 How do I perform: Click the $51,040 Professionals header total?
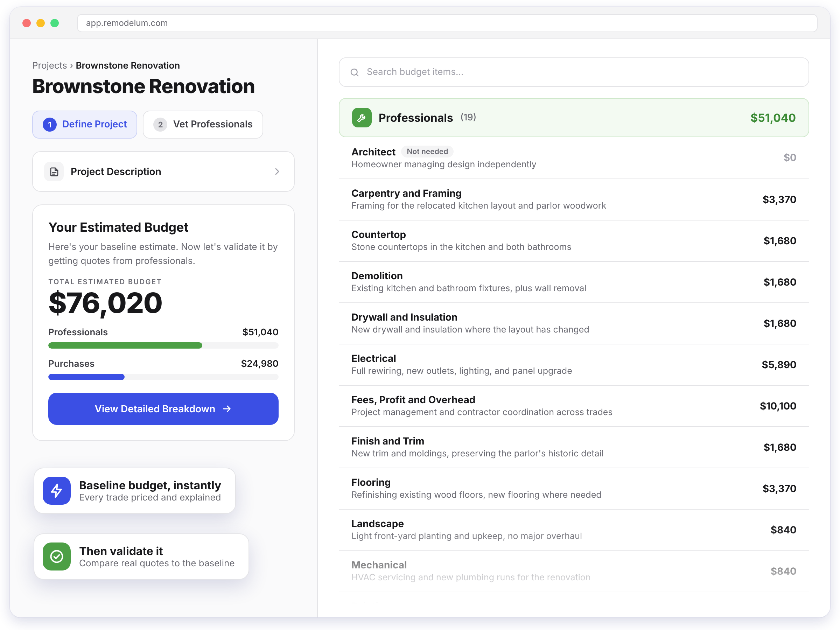pos(773,118)
